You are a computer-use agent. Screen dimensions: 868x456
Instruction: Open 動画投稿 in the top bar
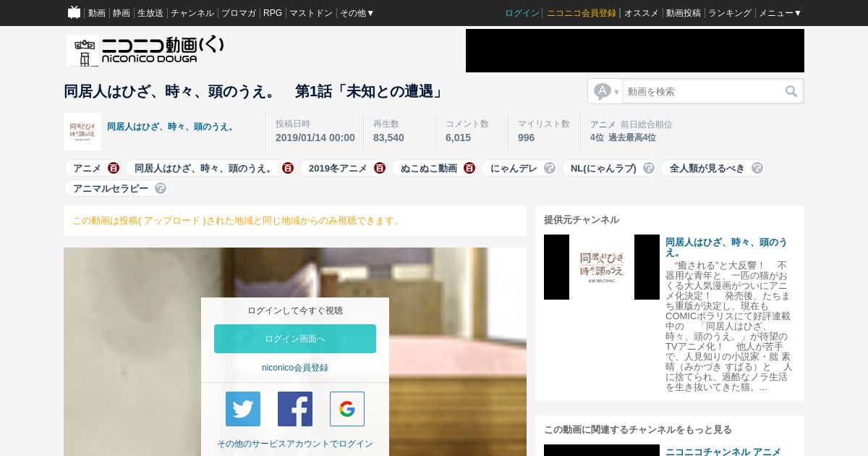coord(684,13)
